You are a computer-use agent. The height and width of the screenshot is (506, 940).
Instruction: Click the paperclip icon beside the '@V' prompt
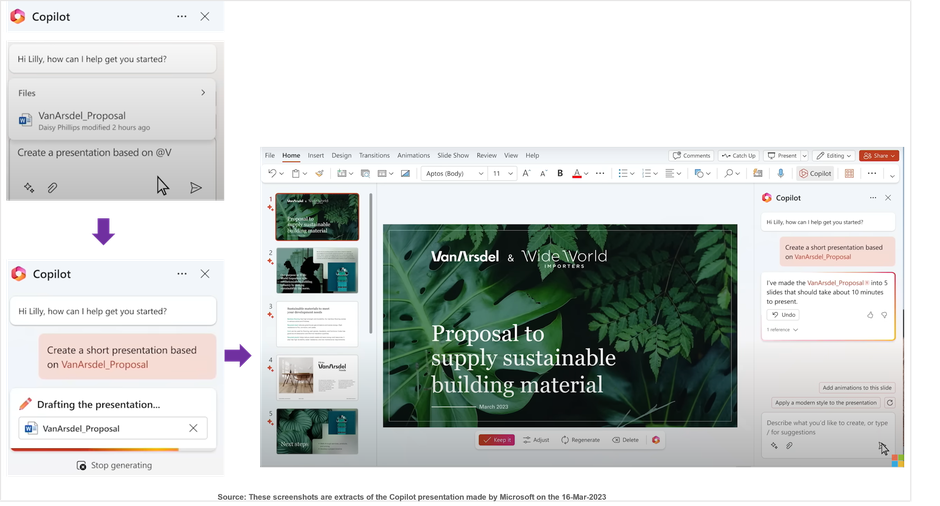[x=52, y=188]
